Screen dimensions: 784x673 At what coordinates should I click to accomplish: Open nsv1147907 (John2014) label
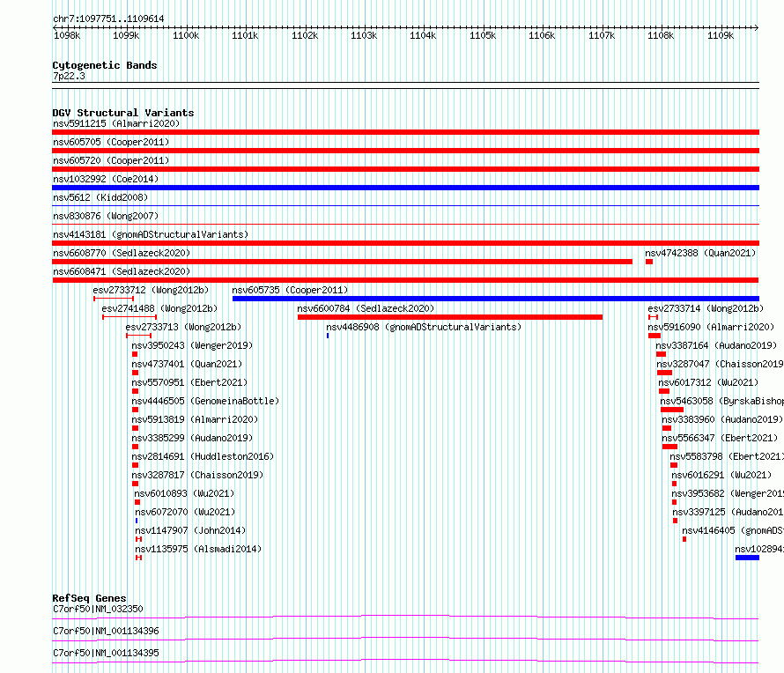tap(190, 530)
